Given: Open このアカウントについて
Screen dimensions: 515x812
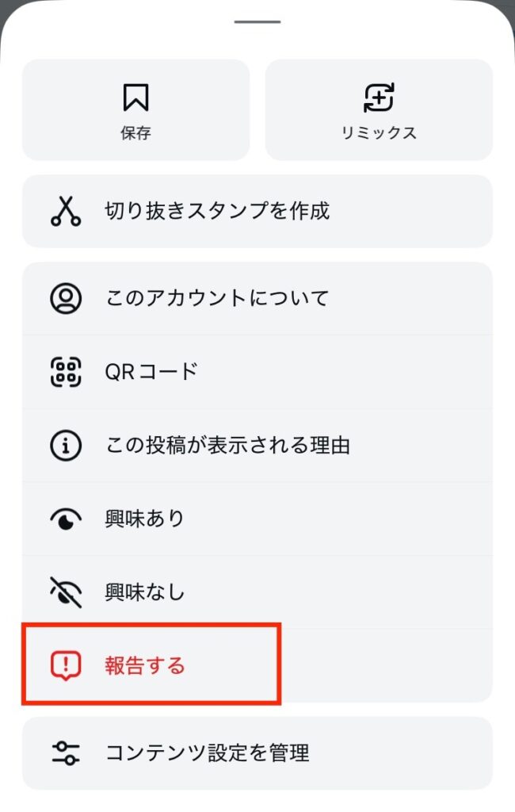Looking at the screenshot, I should click(x=217, y=299).
